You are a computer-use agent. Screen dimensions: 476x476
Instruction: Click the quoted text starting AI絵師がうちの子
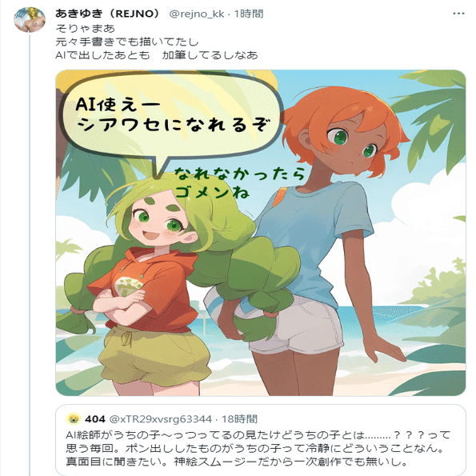tap(258, 448)
